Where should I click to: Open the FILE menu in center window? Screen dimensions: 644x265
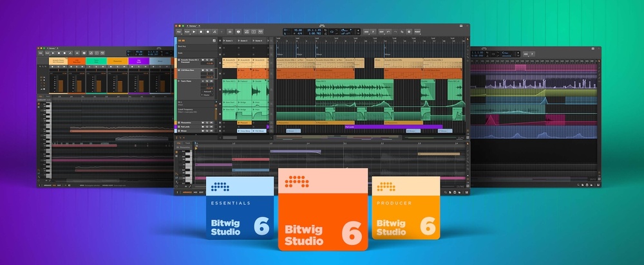click(178, 31)
